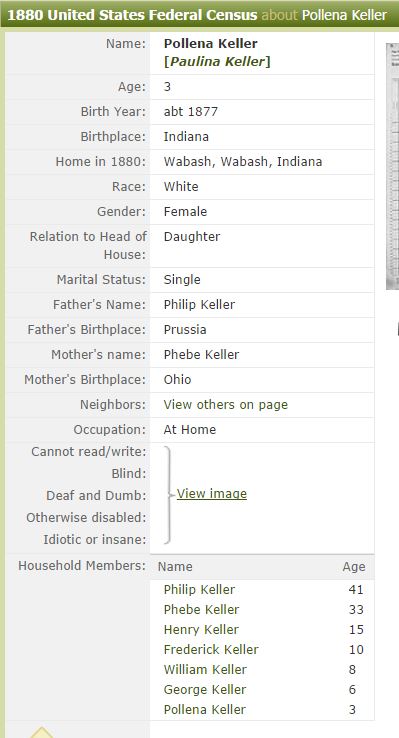The image size is (399, 738).
Task: Select Philip Keller in household members
Action: pos(199,590)
